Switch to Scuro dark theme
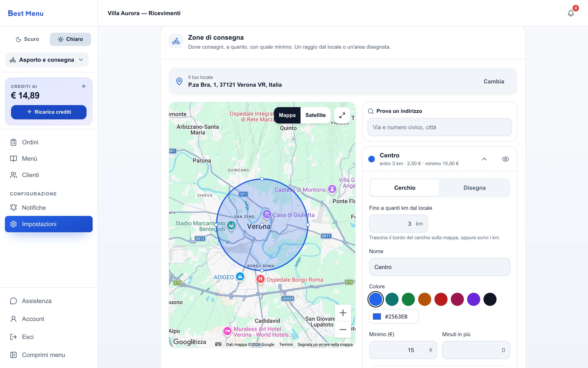 click(x=27, y=39)
